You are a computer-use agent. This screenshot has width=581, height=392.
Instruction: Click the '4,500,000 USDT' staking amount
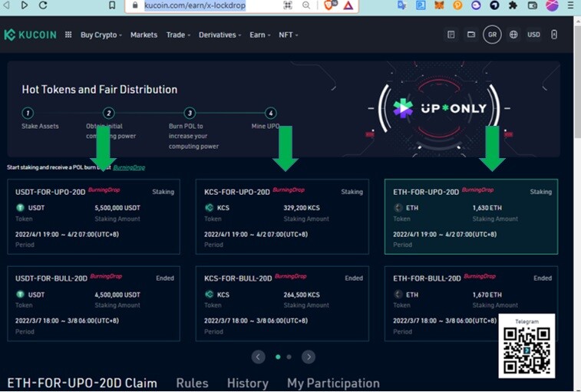[x=117, y=295]
